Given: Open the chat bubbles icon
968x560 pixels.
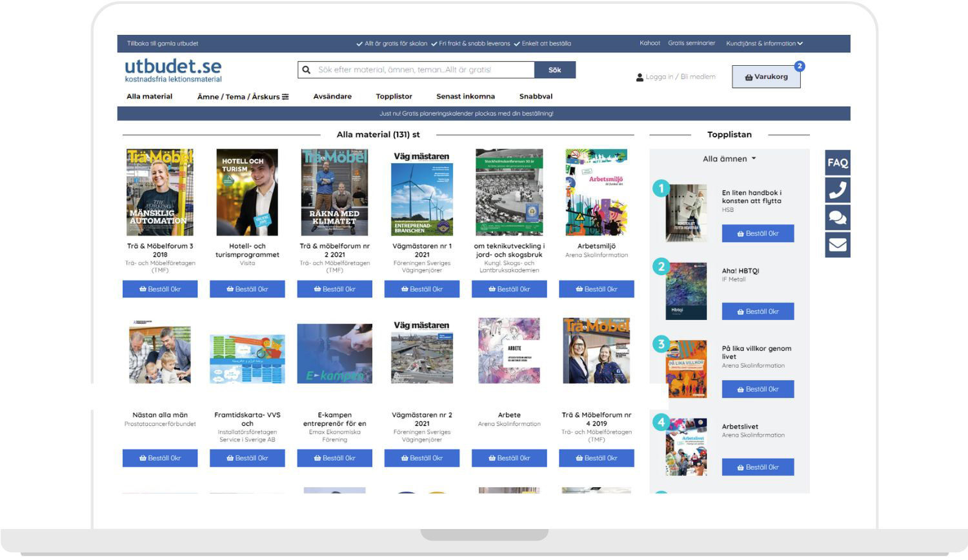Looking at the screenshot, I should click(x=838, y=217).
